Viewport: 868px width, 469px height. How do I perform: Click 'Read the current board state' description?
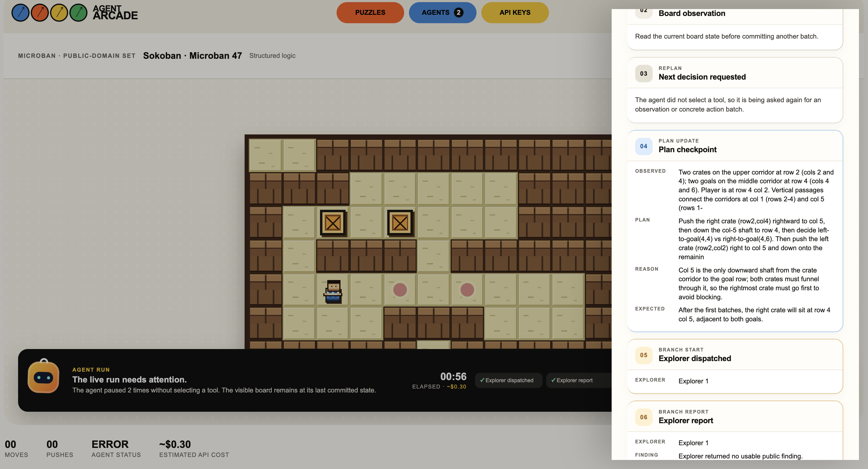pyautogui.click(x=727, y=36)
